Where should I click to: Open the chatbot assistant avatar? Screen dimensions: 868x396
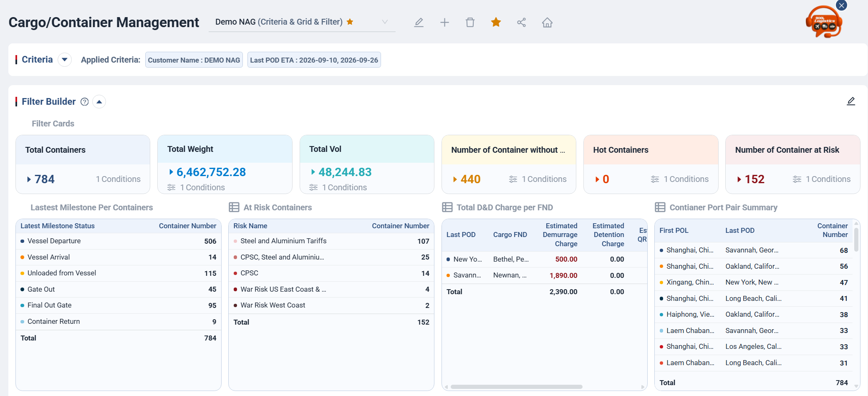824,23
